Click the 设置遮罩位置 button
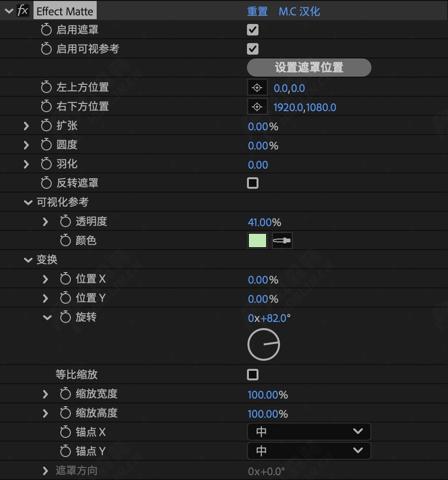This screenshot has height=480, width=448. coord(309,68)
